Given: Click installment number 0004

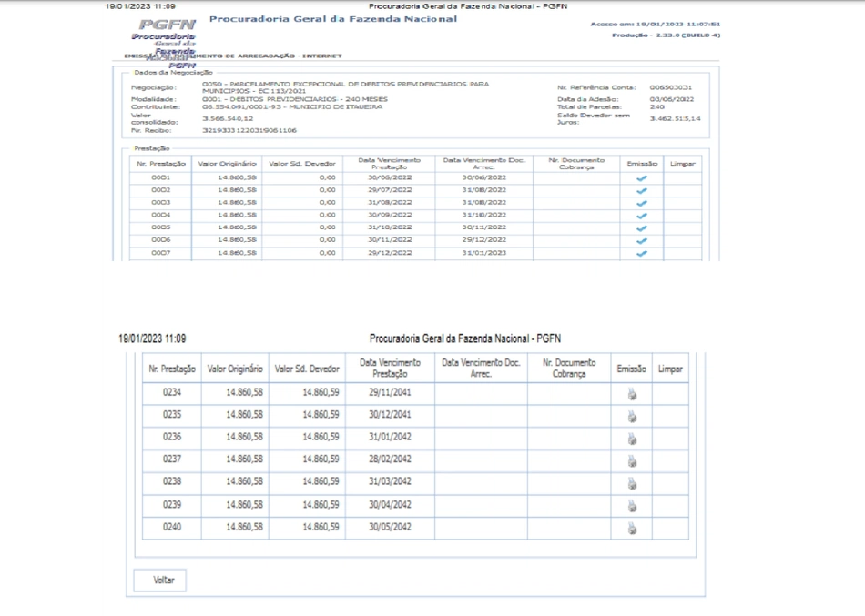Looking at the screenshot, I should tap(160, 215).
